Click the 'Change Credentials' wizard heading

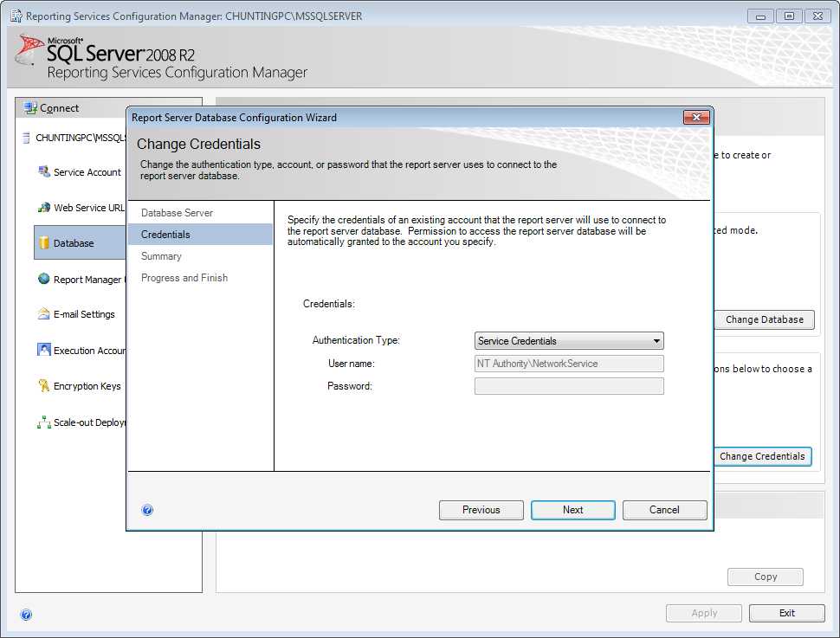(x=198, y=144)
